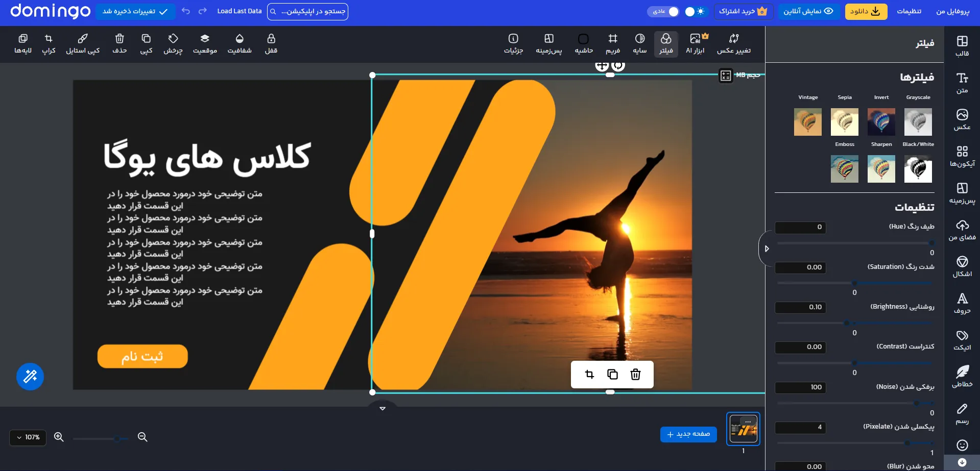This screenshot has width=980, height=471.
Task: Open the Shadow (سایه) tool
Action: coord(640,44)
